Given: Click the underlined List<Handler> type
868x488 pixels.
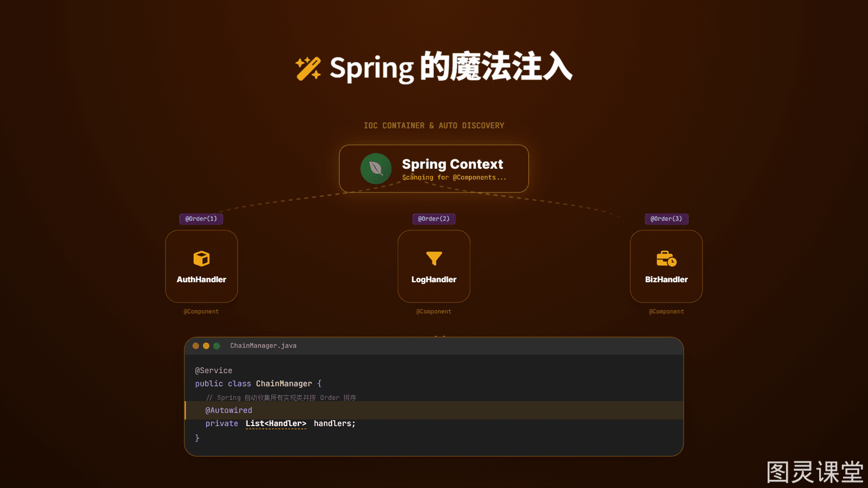Looking at the screenshot, I should pyautogui.click(x=276, y=423).
